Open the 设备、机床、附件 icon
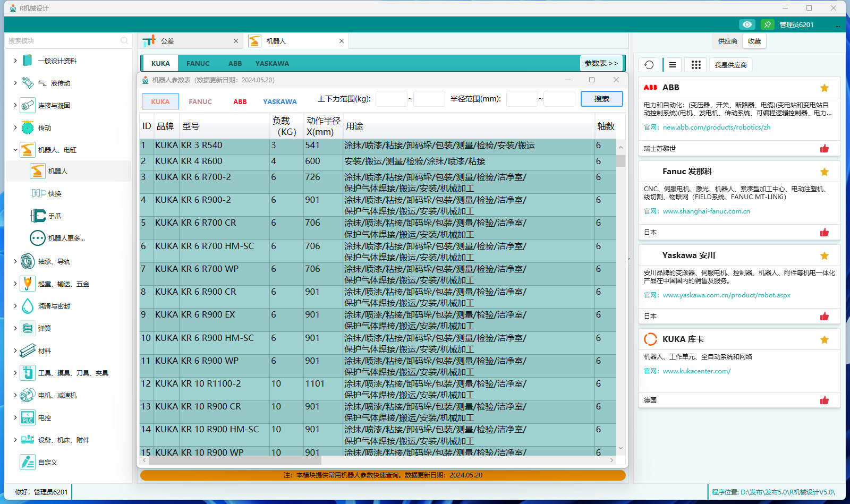This screenshot has width=850, height=504. coord(28,440)
